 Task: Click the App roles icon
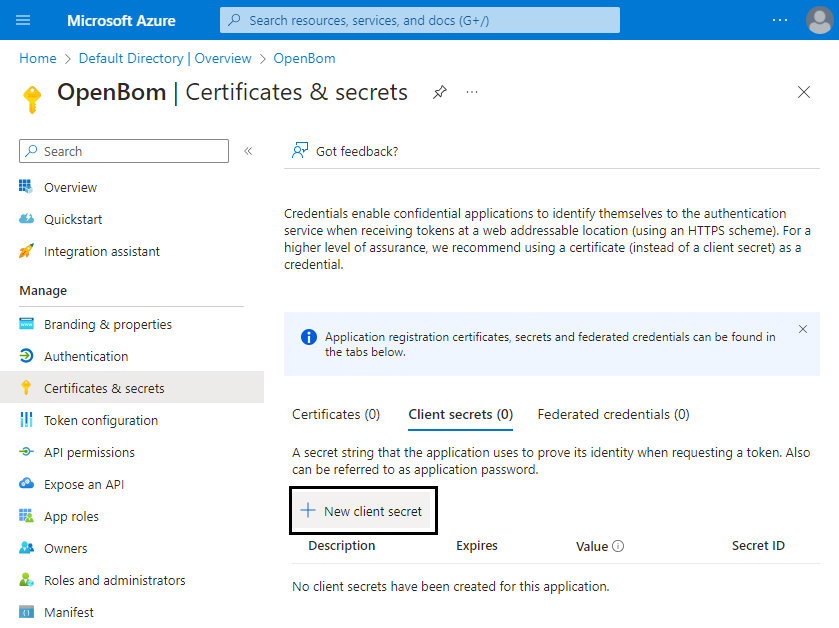coord(26,516)
